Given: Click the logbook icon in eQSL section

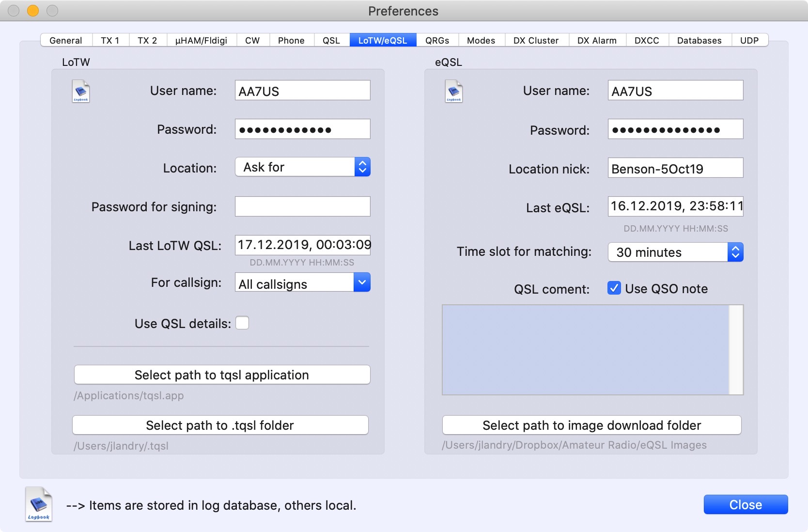Looking at the screenshot, I should click(x=453, y=92).
